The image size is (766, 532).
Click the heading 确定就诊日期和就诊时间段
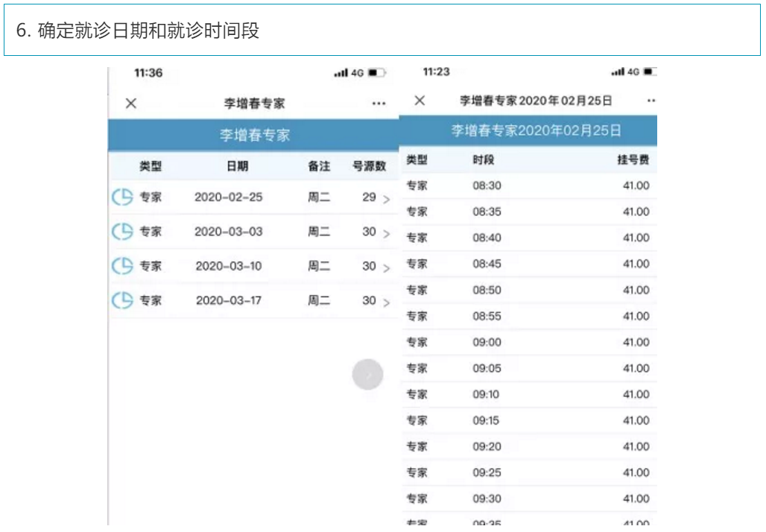tap(148, 31)
